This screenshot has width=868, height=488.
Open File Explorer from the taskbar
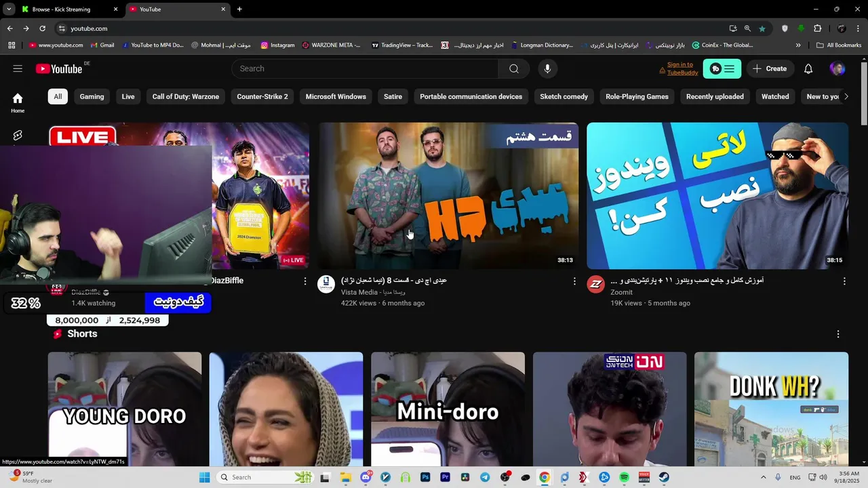[x=345, y=477]
